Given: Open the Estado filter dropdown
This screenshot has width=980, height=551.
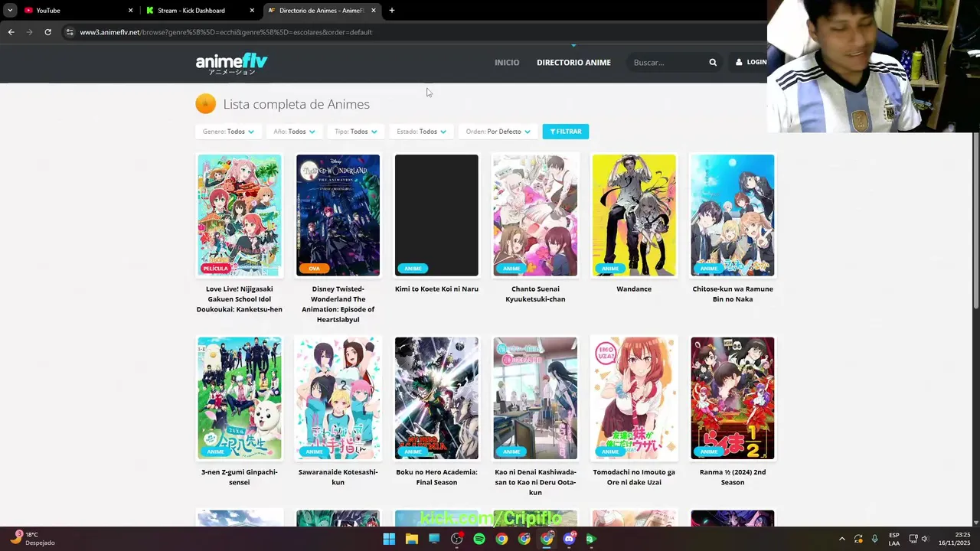Looking at the screenshot, I should click(421, 132).
